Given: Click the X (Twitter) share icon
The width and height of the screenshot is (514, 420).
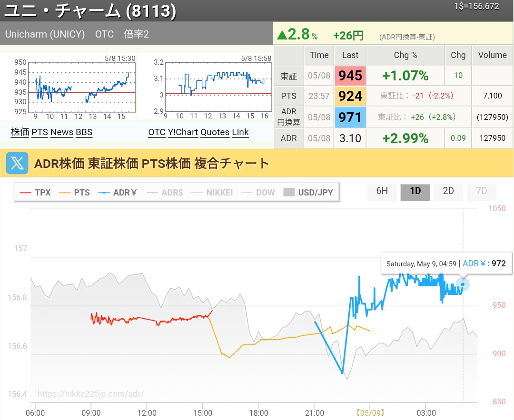Looking at the screenshot, I should pos(17,163).
